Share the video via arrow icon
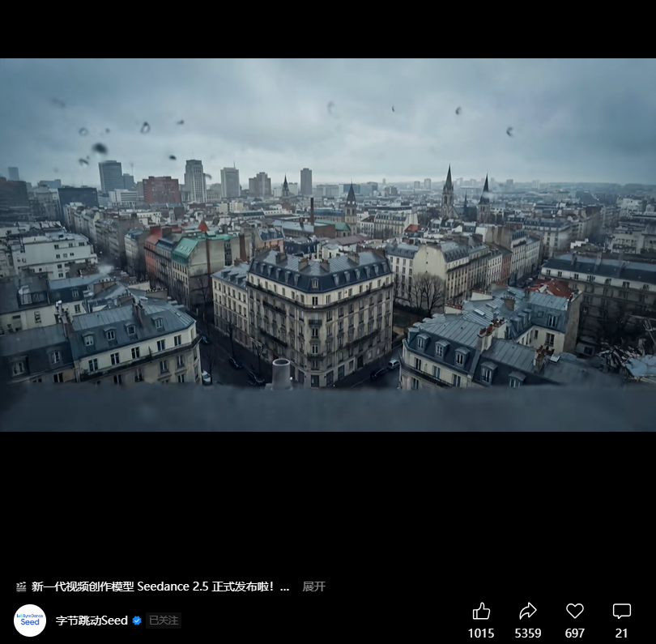This screenshot has width=656, height=644. click(527, 611)
